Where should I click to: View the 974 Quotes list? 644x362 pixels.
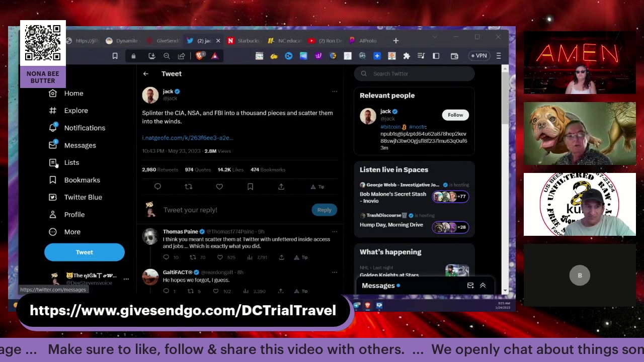(198, 170)
